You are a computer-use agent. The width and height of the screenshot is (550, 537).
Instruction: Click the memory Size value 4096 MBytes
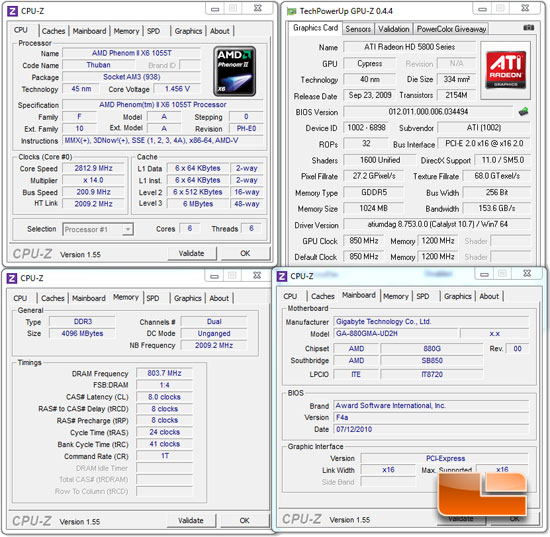pyautogui.click(x=82, y=334)
